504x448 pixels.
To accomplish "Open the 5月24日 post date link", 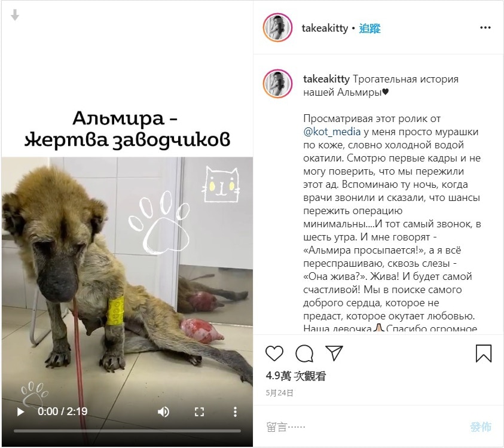I will (x=279, y=393).
